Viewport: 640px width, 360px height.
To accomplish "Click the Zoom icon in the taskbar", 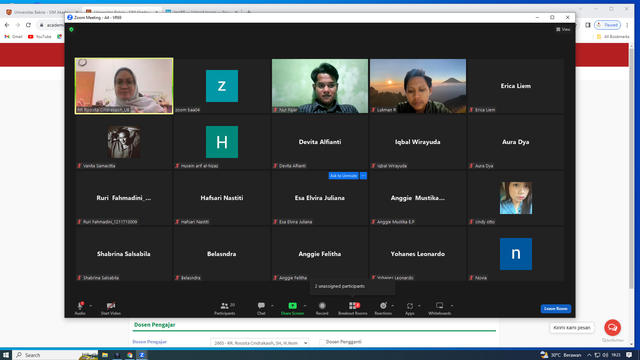I will click(x=142, y=355).
